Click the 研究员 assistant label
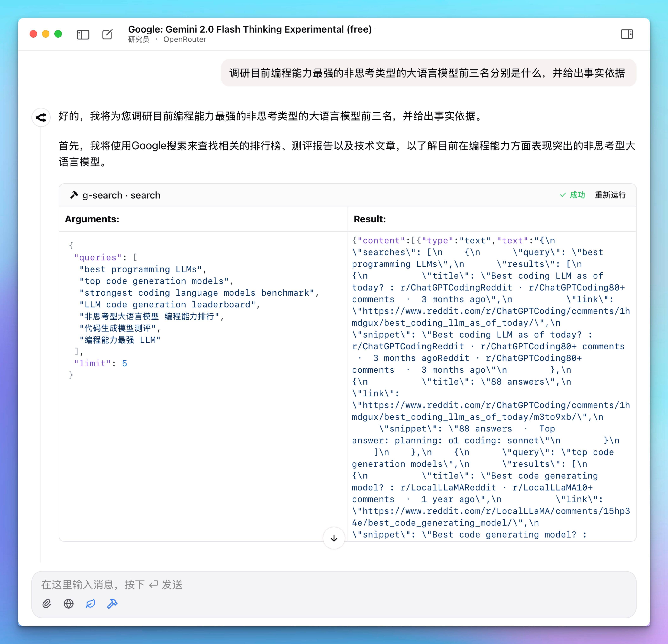668x644 pixels. (x=139, y=40)
